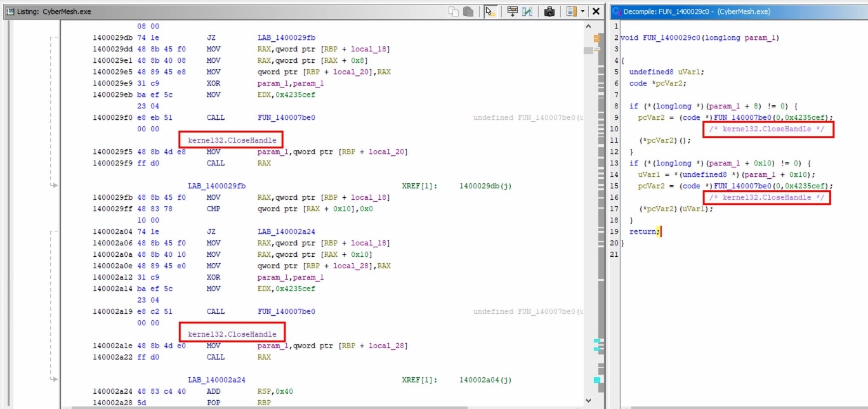Click XREF address 140002a04(j)

(x=485, y=380)
